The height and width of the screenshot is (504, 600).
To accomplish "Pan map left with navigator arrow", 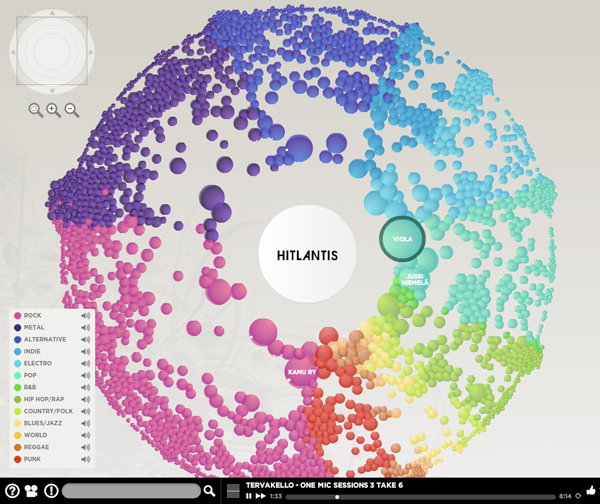I will coord(13,52).
